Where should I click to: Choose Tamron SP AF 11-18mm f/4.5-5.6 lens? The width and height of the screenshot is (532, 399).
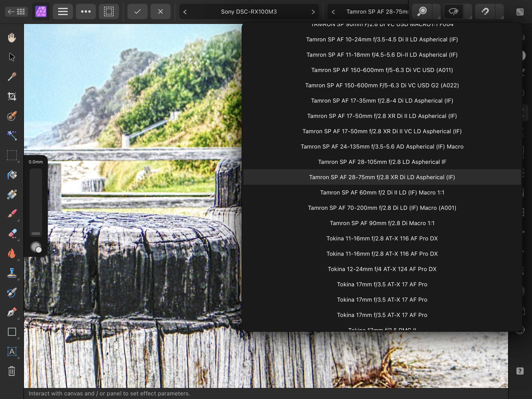[x=382, y=55]
